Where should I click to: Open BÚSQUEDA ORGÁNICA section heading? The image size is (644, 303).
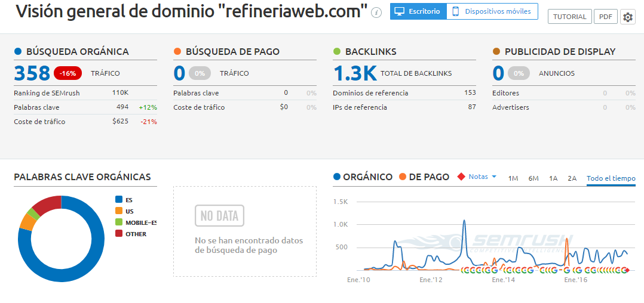click(x=77, y=52)
